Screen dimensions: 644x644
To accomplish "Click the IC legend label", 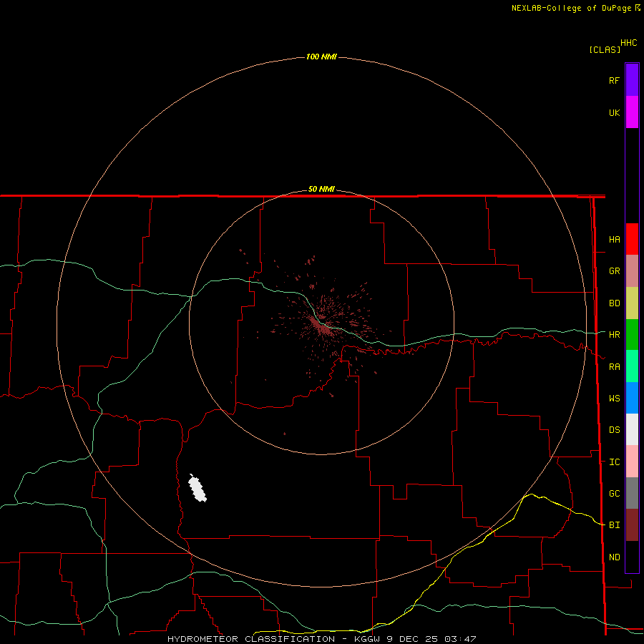I will 614,462.
